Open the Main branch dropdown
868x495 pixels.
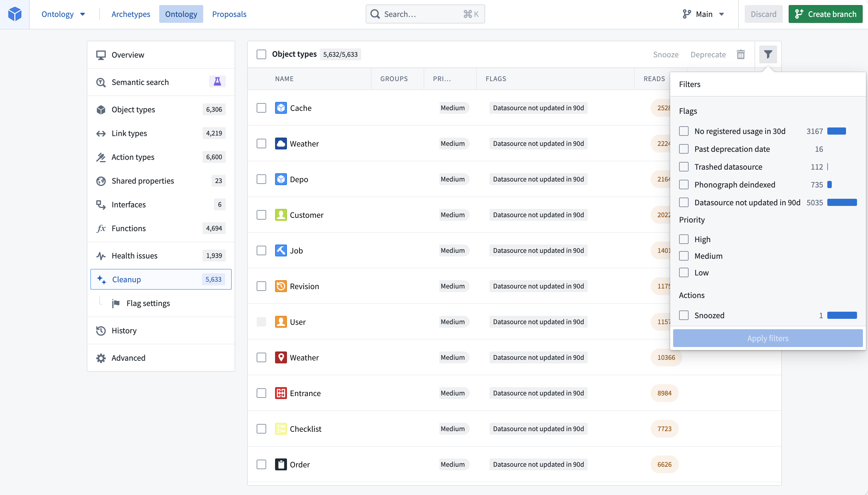pos(703,14)
